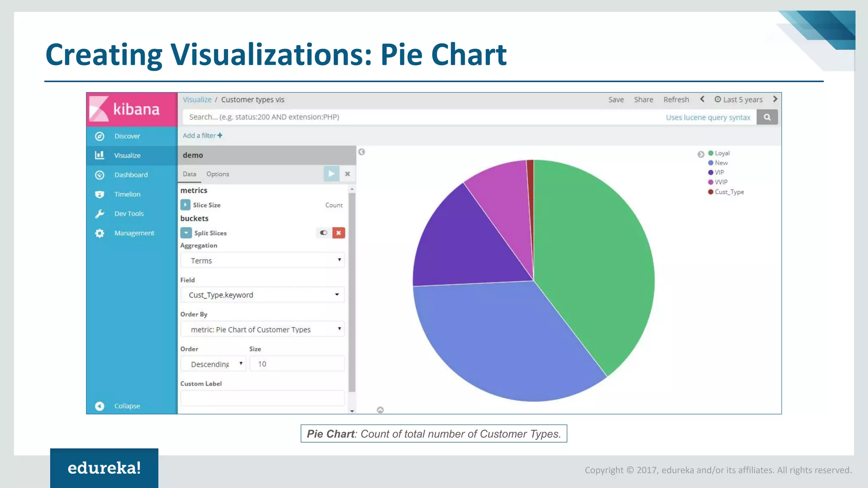Toggle the Split Slices aggregation enable switch
The height and width of the screenshot is (488, 868).
tap(323, 233)
